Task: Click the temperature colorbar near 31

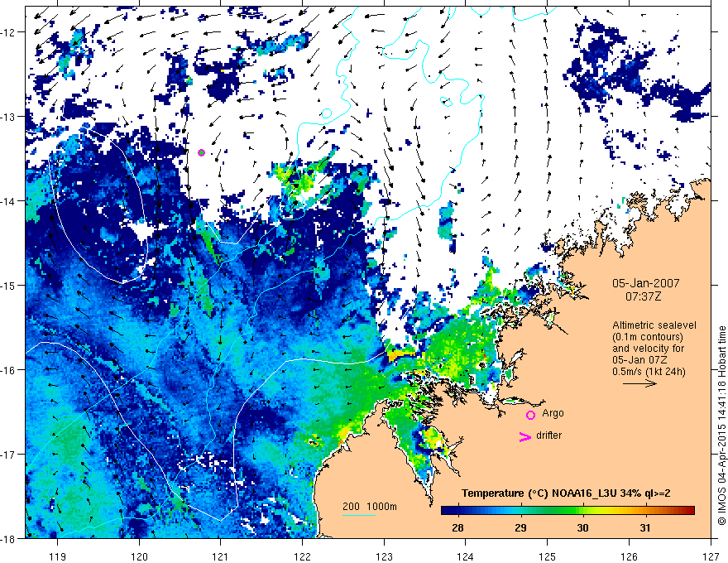Action: tap(645, 511)
